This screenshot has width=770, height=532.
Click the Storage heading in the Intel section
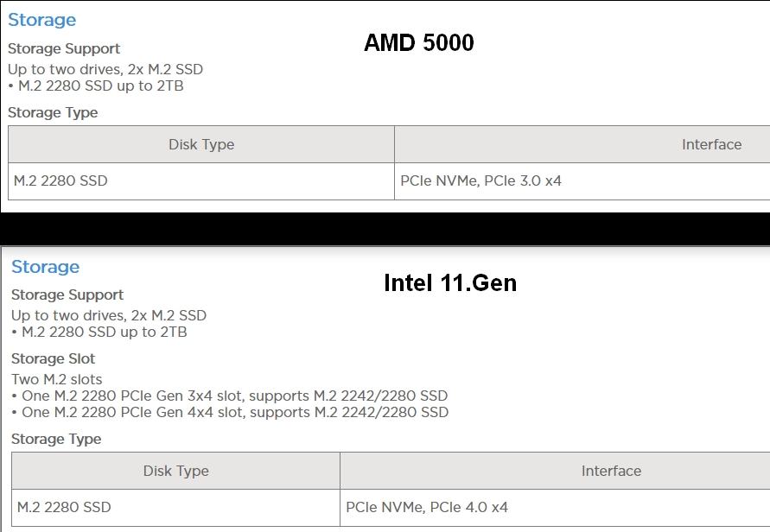45,267
